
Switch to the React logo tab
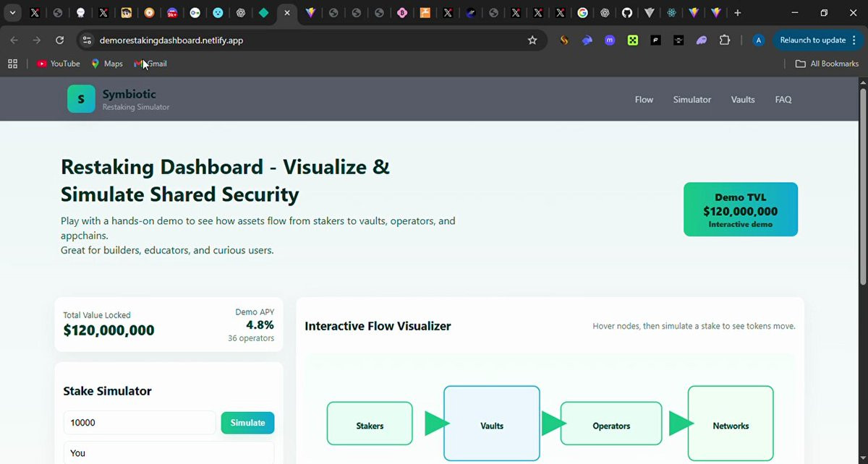point(672,13)
